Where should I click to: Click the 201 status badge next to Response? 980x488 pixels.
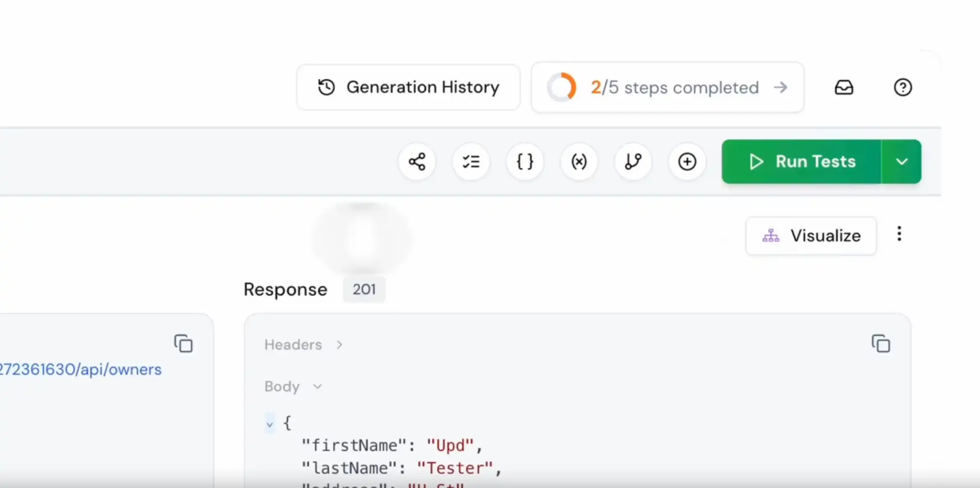coord(364,289)
